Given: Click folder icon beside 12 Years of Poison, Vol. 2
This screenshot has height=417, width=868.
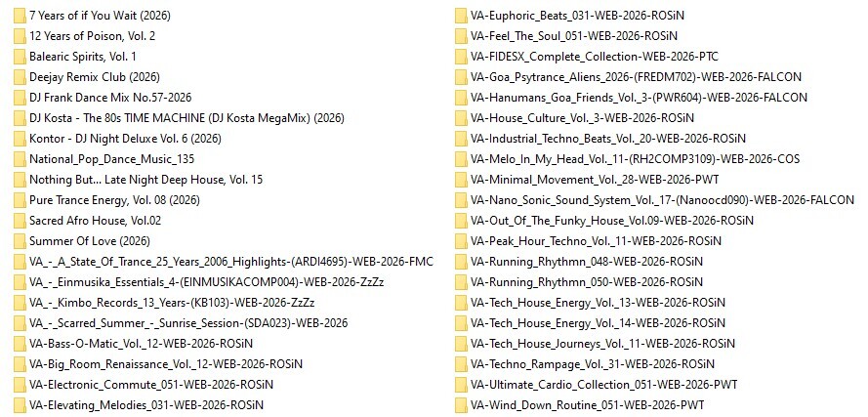Looking at the screenshot, I should pyautogui.click(x=20, y=36).
